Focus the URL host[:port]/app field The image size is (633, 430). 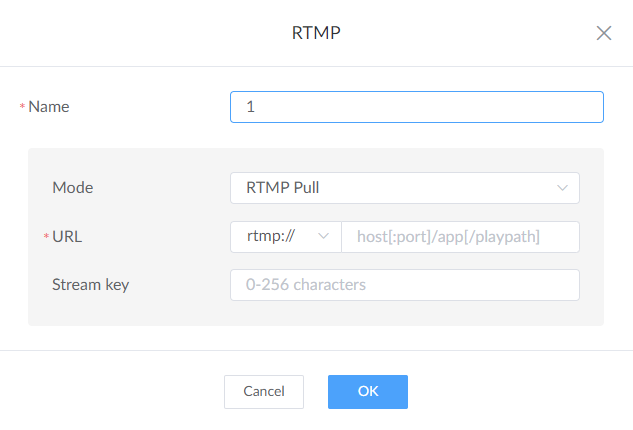point(460,236)
